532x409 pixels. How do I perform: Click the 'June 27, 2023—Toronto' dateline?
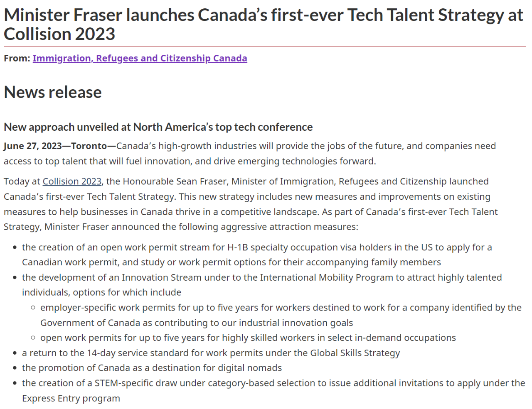55,146
